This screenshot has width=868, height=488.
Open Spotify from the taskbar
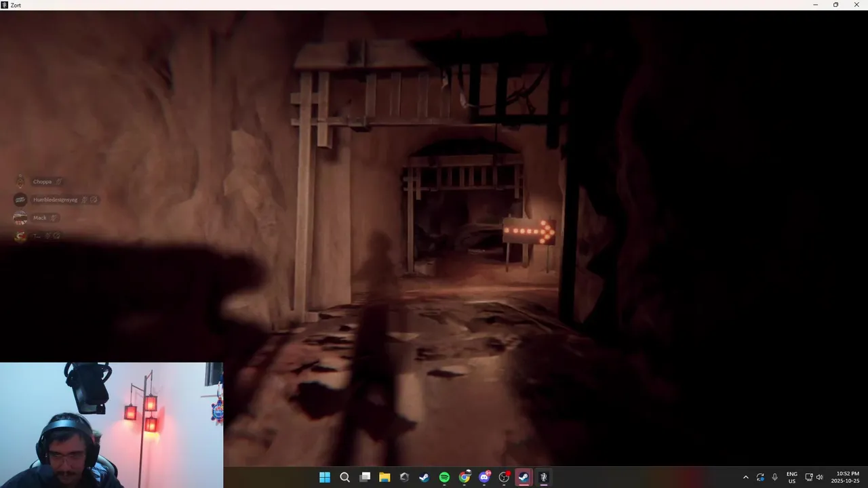444,477
